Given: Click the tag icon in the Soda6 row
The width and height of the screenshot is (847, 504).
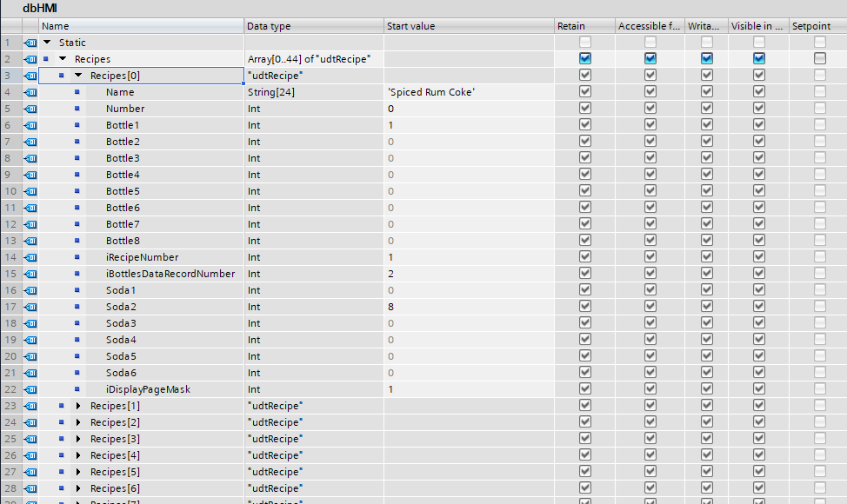Looking at the screenshot, I should [x=30, y=373].
